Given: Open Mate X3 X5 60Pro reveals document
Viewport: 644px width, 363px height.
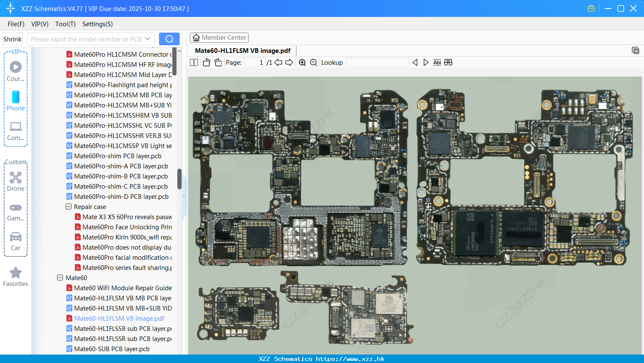Looking at the screenshot, I should tap(123, 217).
